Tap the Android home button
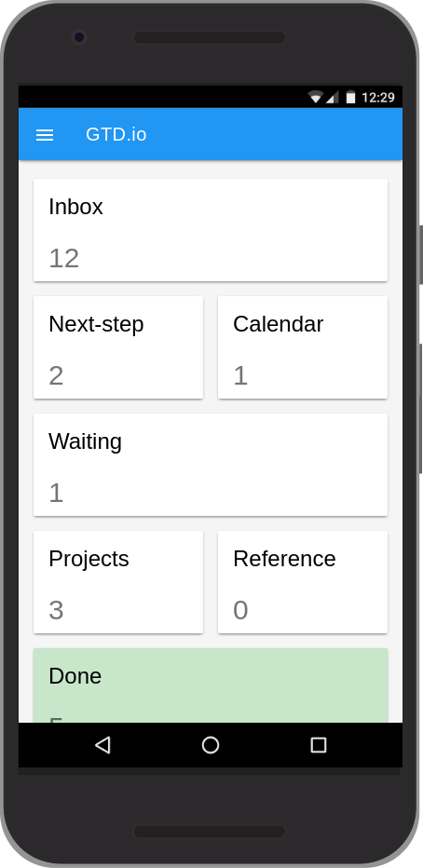The height and width of the screenshot is (868, 423). coord(211,744)
